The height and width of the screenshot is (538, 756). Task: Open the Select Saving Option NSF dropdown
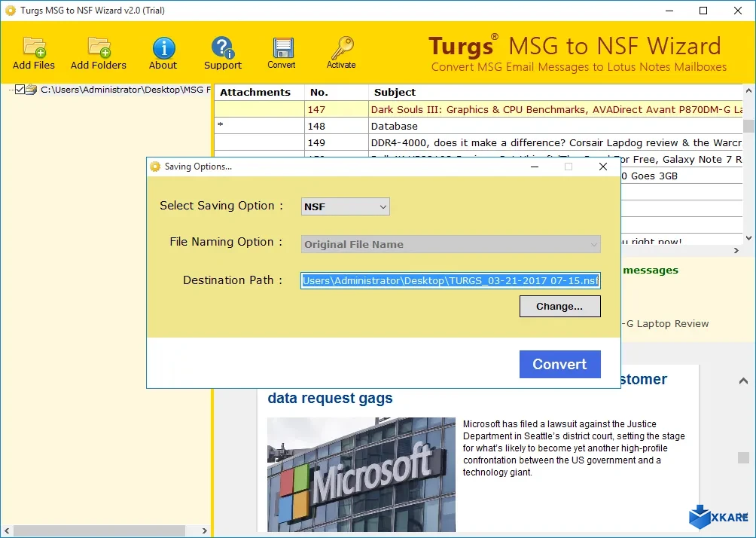click(x=345, y=206)
